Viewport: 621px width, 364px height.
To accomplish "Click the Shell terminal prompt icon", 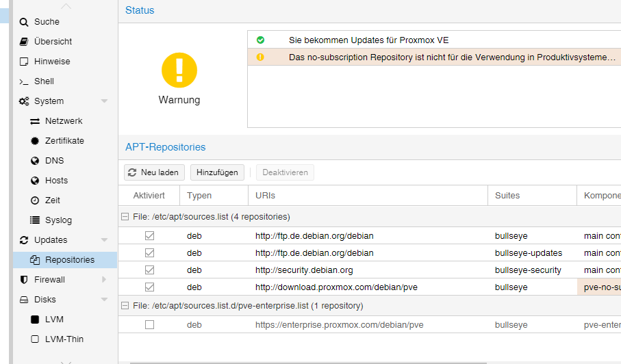I will tap(24, 81).
